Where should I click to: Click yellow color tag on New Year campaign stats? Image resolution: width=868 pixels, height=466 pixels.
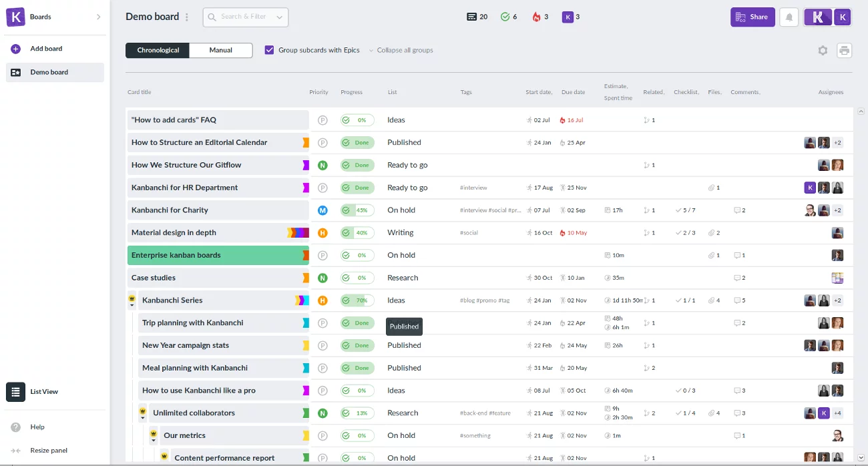(x=306, y=346)
